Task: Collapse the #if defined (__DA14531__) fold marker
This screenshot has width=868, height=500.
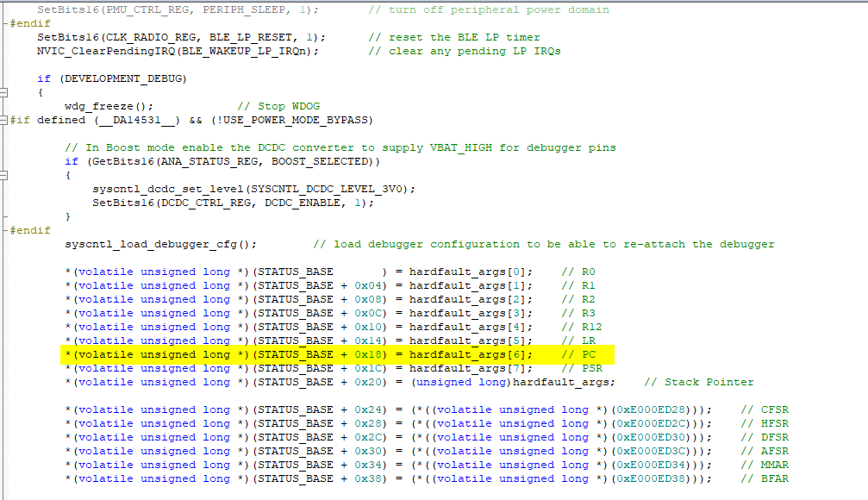Action: (3, 120)
